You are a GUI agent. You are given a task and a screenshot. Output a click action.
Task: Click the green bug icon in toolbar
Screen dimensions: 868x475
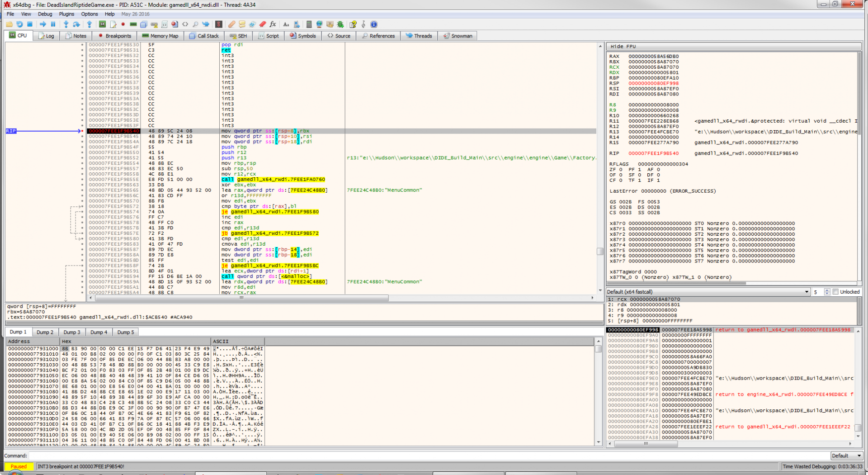coord(340,24)
